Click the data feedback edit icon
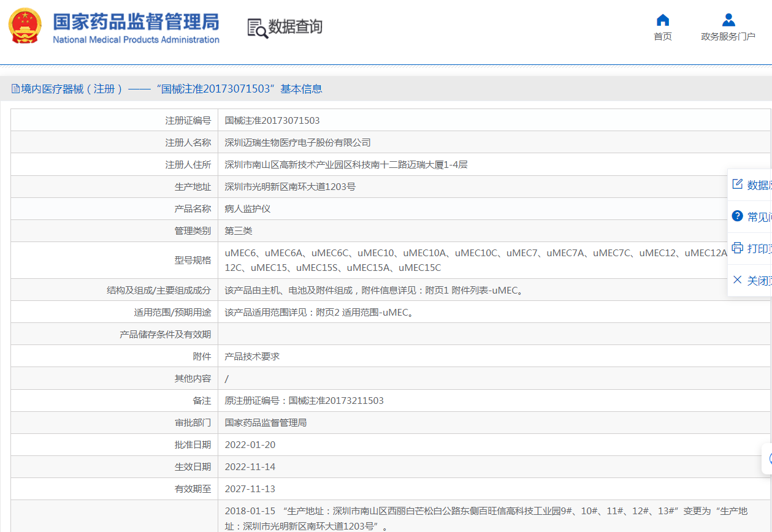The image size is (772, 532). pos(737,184)
